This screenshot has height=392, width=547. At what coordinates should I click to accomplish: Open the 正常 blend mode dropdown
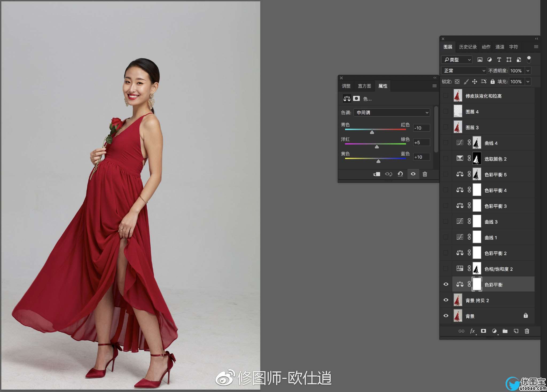464,71
